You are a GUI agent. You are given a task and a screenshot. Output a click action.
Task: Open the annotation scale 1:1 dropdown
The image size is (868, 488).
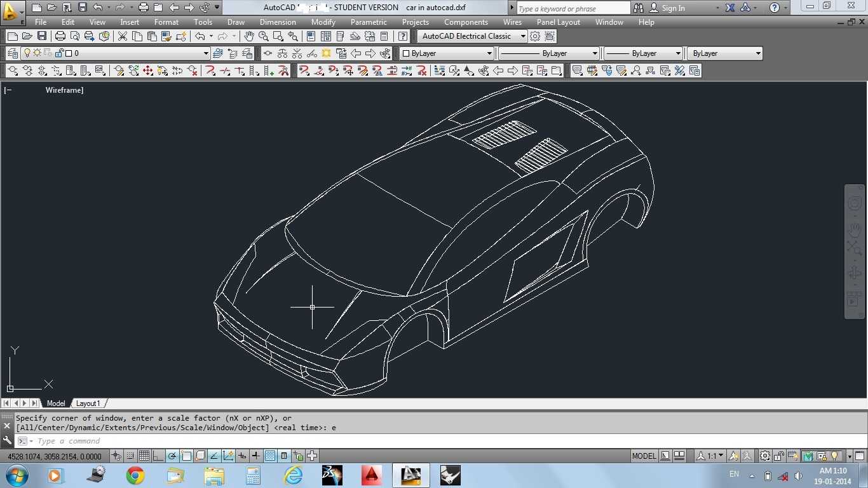click(710, 456)
